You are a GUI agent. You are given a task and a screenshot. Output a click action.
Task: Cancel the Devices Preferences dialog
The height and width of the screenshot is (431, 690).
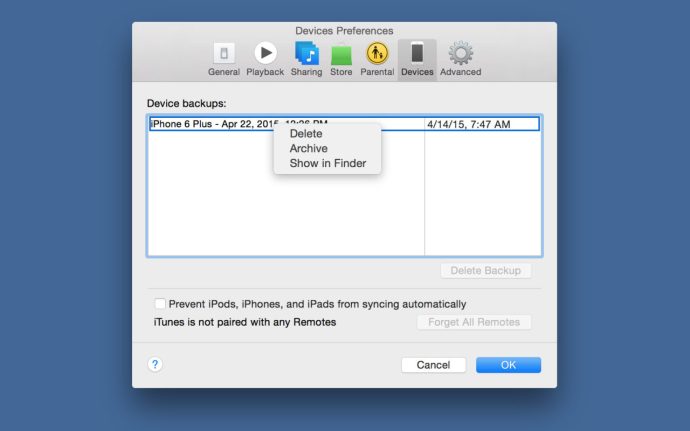point(433,365)
